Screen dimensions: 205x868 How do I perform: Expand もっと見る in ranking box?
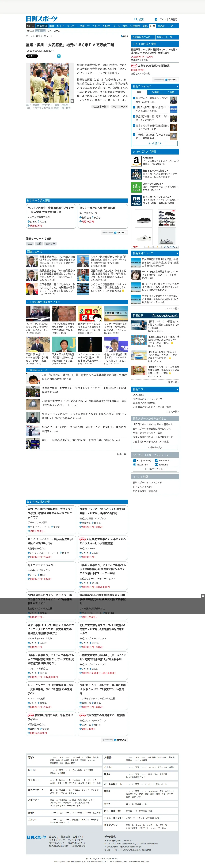(x=155, y=143)
